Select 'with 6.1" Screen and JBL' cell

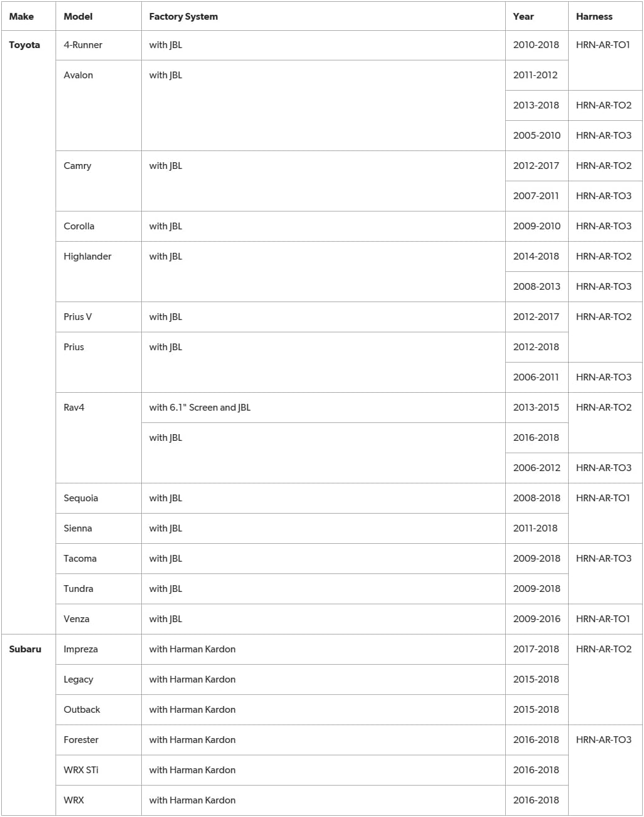pos(200,408)
